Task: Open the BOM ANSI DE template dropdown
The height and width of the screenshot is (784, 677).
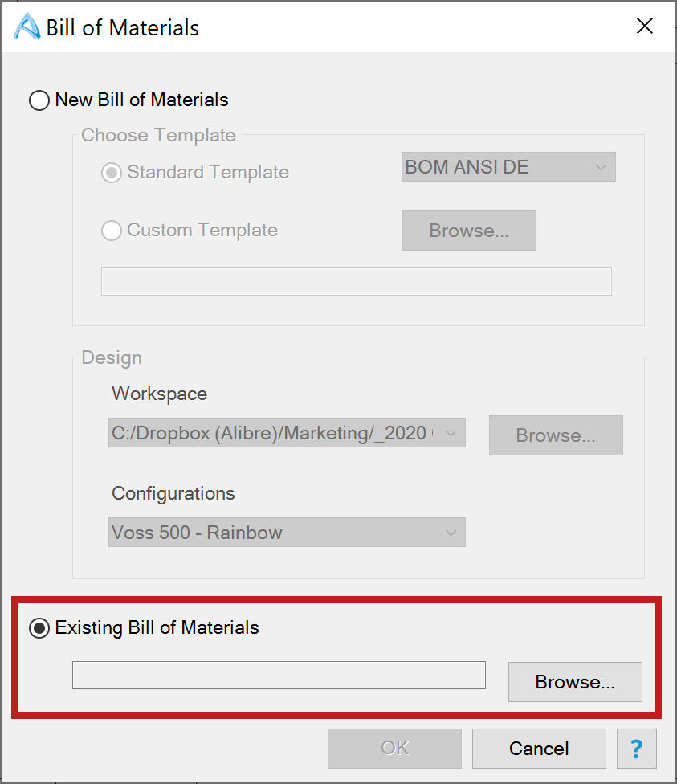Action: (508, 167)
